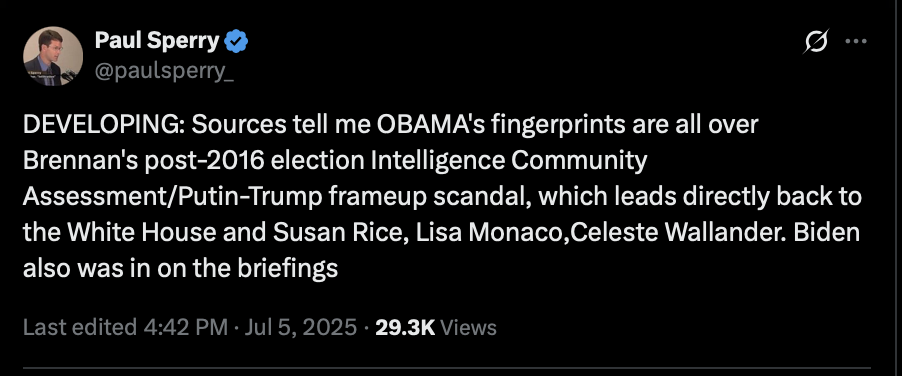Click Assessment/Putin-Trump in the post text
The image size is (902, 376).
pos(172,197)
